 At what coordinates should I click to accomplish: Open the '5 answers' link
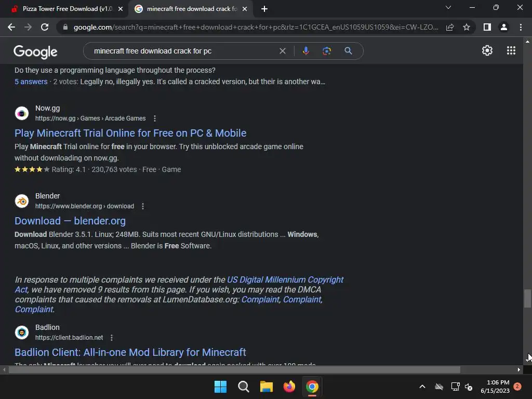(31, 82)
